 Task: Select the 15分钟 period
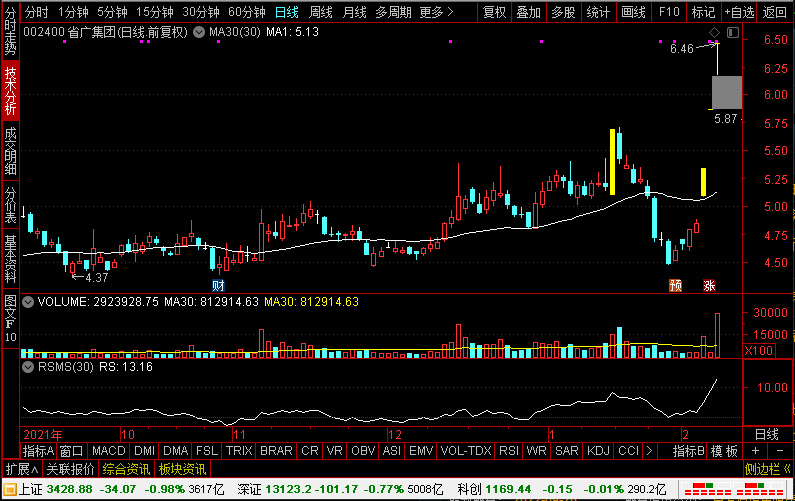(x=155, y=12)
